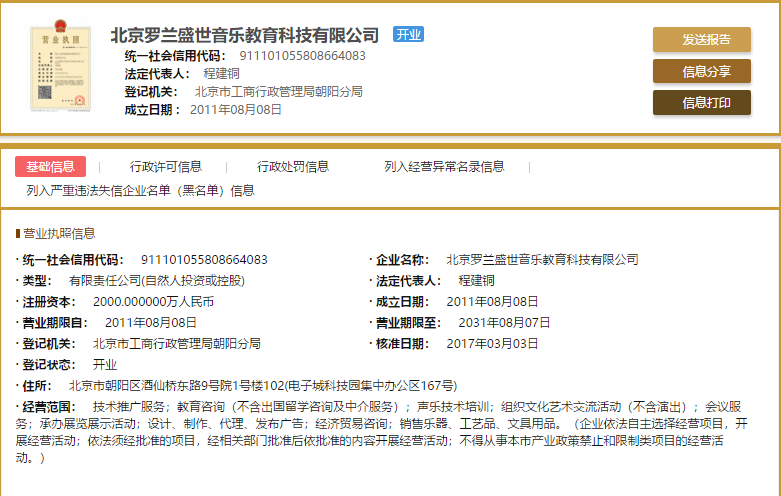Show the 列入经营异常名录信息 tab
The height and width of the screenshot is (496, 781).
coord(444,167)
